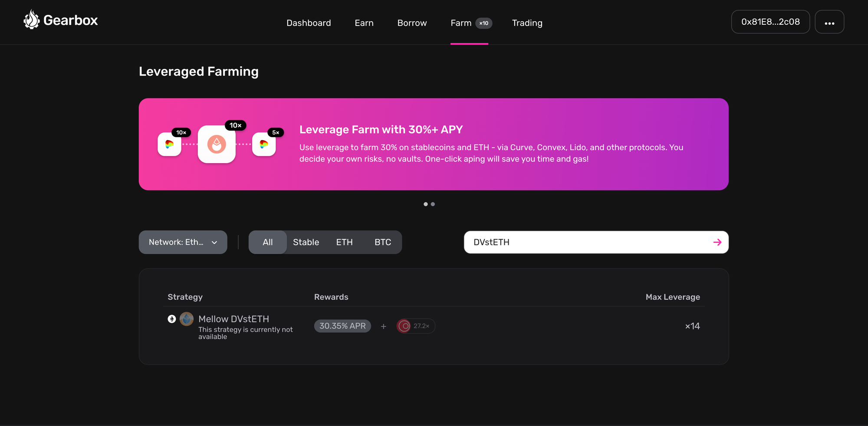Select the All asset filter

[267, 242]
